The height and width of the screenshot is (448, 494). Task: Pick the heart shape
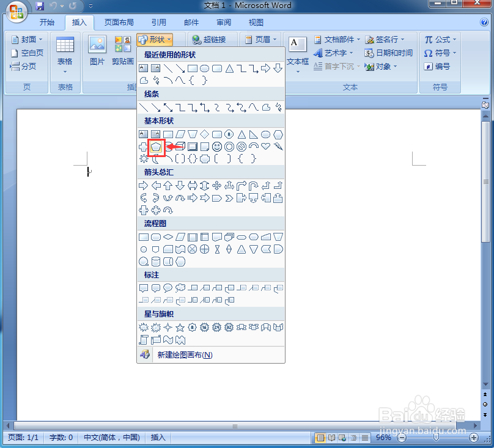click(265, 147)
